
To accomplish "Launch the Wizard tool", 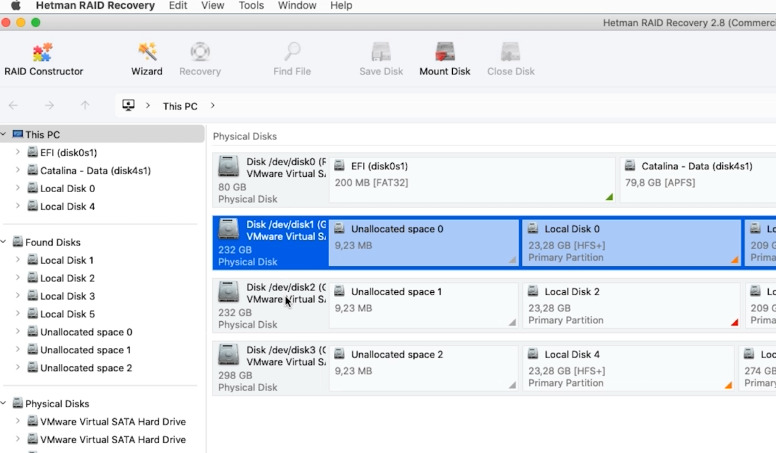I will pos(146,59).
